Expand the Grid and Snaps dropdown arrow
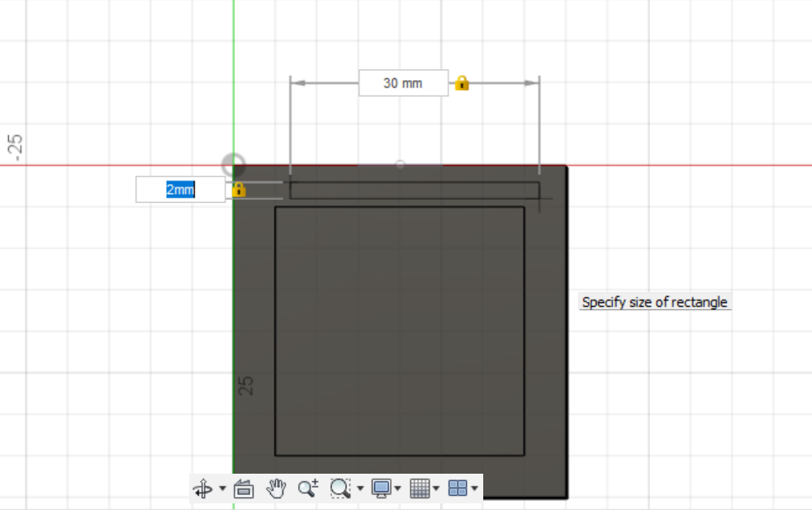Image resolution: width=812 pixels, height=510 pixels. [436, 489]
